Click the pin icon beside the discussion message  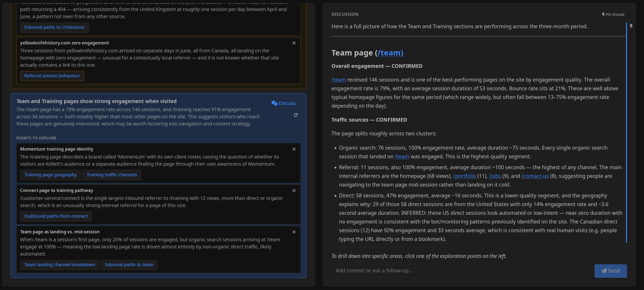click(631, 26)
